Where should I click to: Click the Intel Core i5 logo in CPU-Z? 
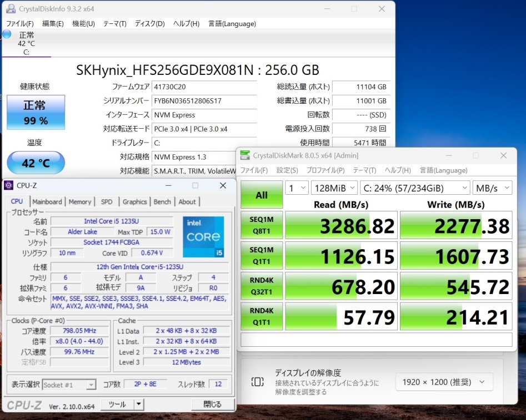coord(203,237)
